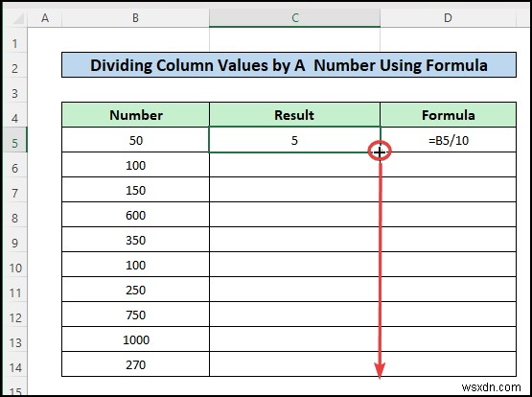Viewport: 532px width, 397px height.
Task: Select column D header
Action: point(448,18)
